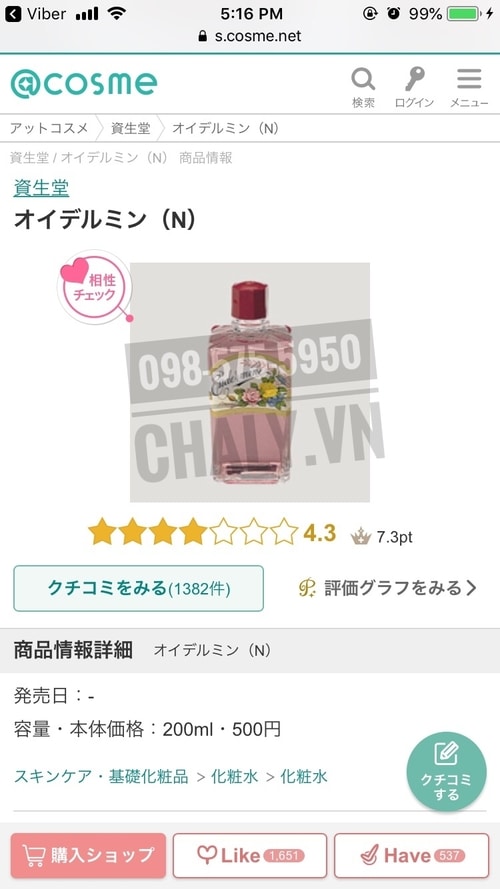Image resolution: width=500 pixels, height=889 pixels.
Task: Tap the s.cosme.net address bar
Action: [x=250, y=36]
